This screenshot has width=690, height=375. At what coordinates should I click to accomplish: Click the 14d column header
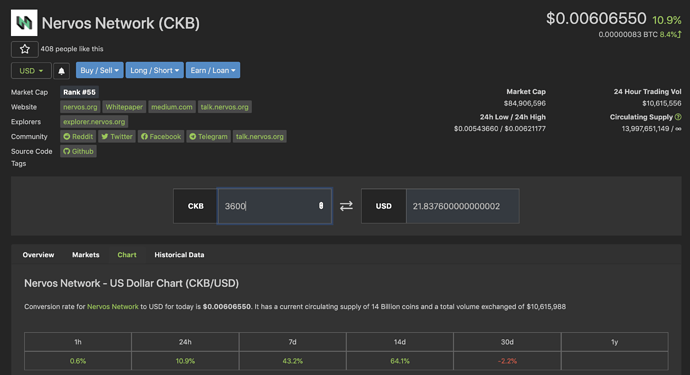(x=400, y=342)
